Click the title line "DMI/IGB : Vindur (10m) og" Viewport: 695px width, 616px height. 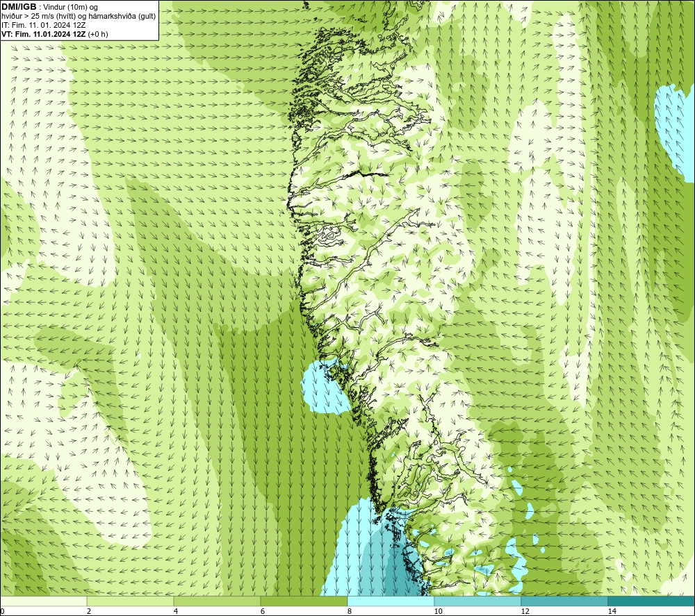tap(50, 7)
